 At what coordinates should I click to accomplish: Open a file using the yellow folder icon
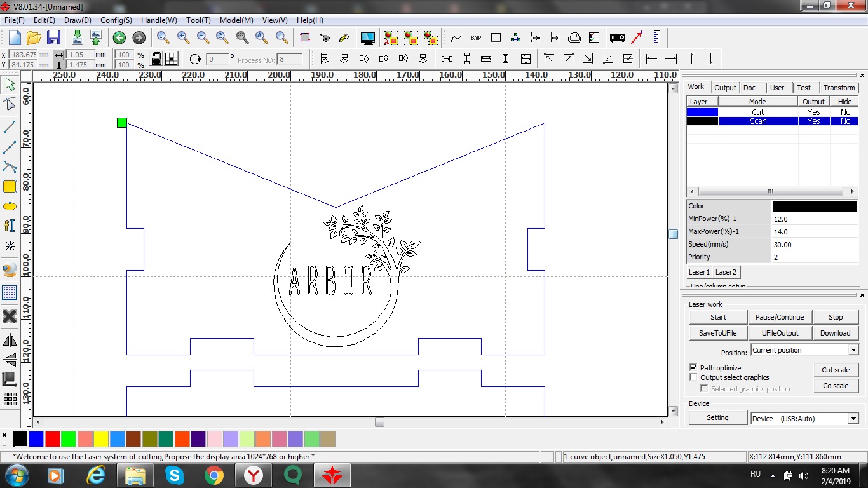[x=34, y=37]
